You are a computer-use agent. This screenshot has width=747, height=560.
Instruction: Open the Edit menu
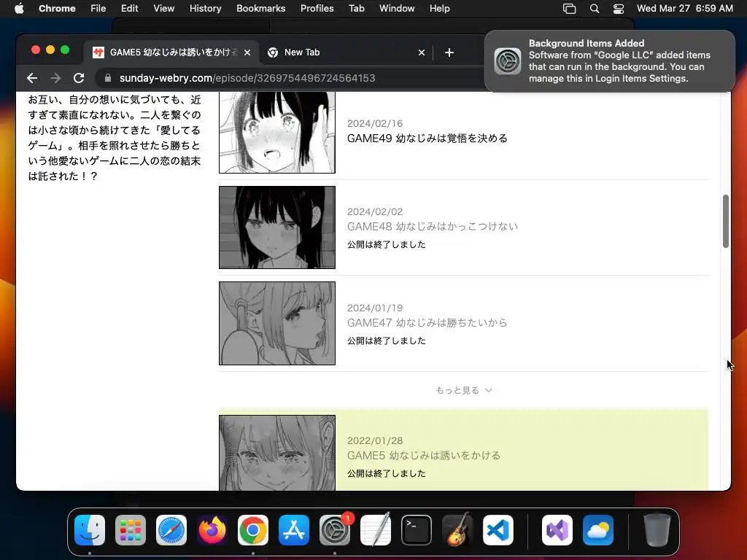click(129, 9)
